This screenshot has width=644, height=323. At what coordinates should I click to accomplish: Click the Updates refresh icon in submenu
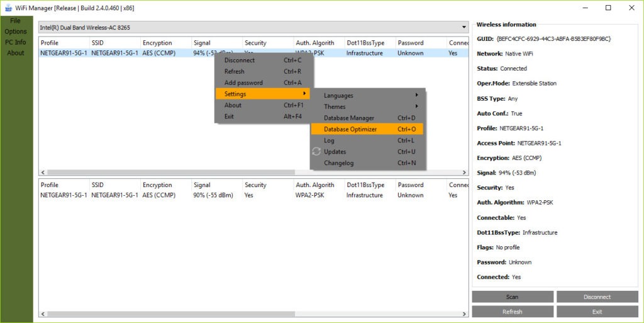tap(316, 152)
